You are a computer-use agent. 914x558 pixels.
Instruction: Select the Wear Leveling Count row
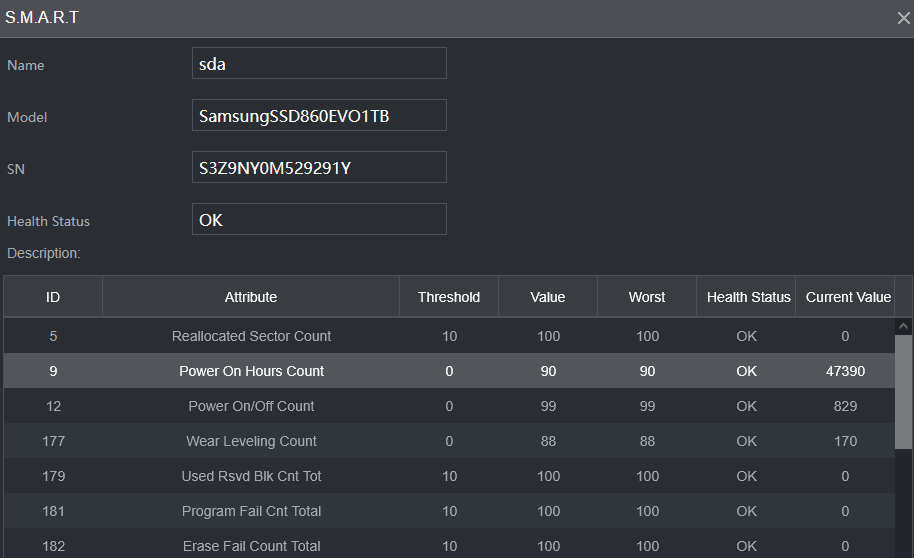coord(449,441)
